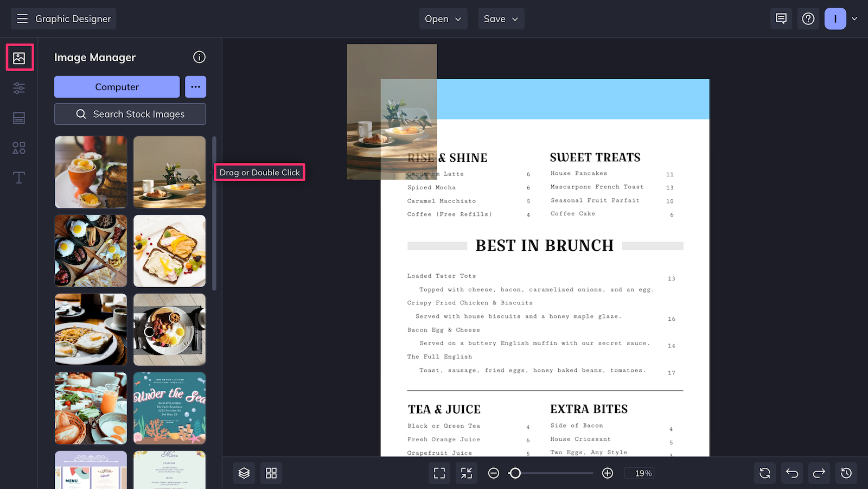Open Search Stock Images
The image size is (868, 489).
point(130,114)
